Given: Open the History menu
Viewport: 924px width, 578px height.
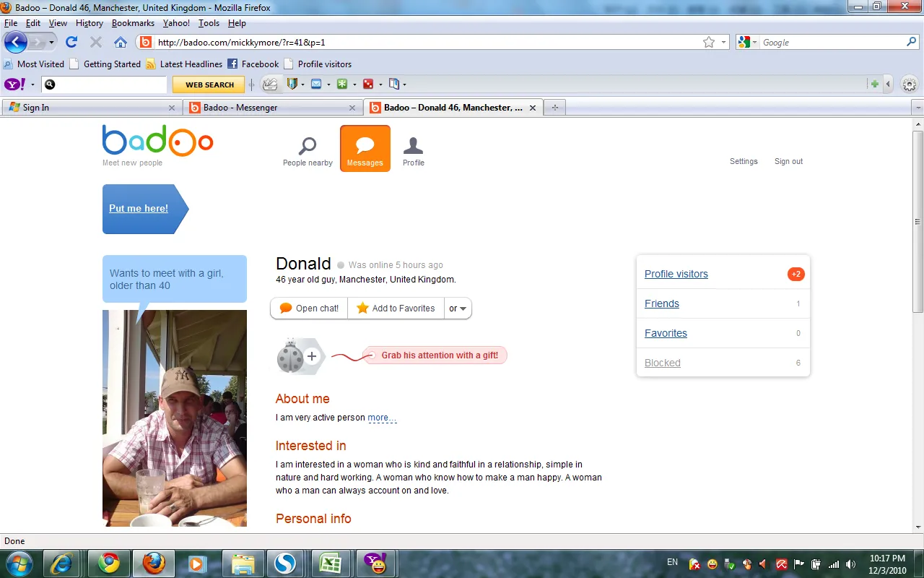Looking at the screenshot, I should pyautogui.click(x=89, y=23).
